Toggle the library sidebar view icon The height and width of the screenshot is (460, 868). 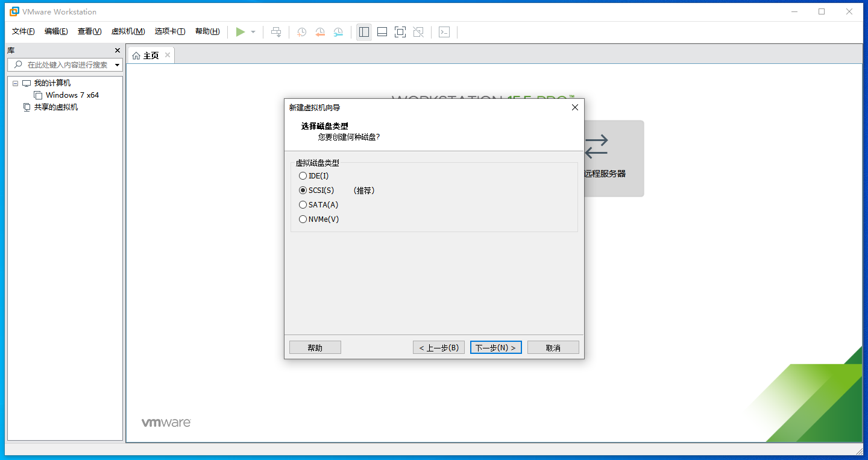coord(363,32)
